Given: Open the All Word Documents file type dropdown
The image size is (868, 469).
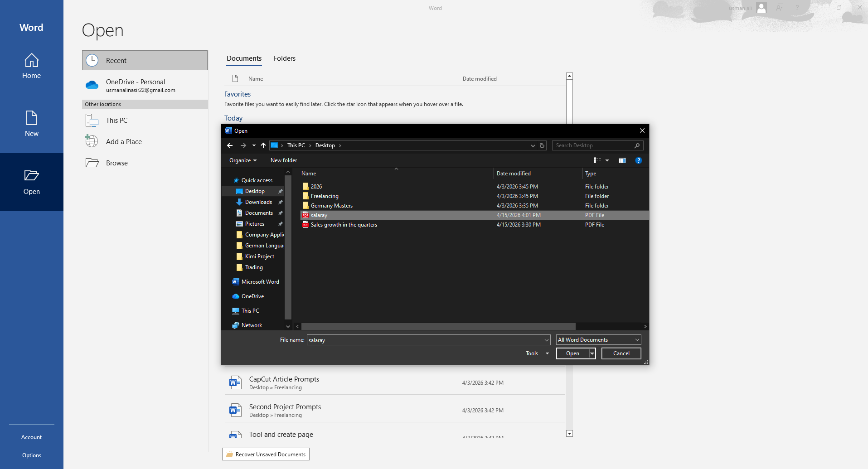Looking at the screenshot, I should pyautogui.click(x=599, y=340).
